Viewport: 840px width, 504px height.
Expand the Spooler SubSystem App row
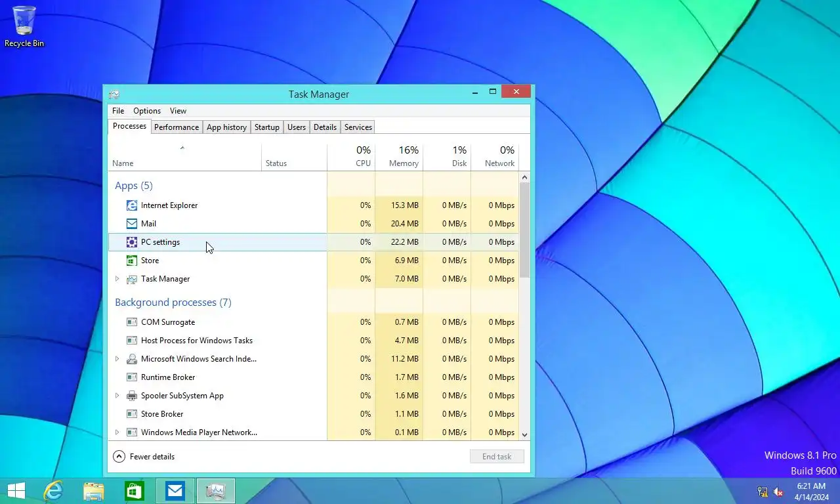click(x=117, y=396)
